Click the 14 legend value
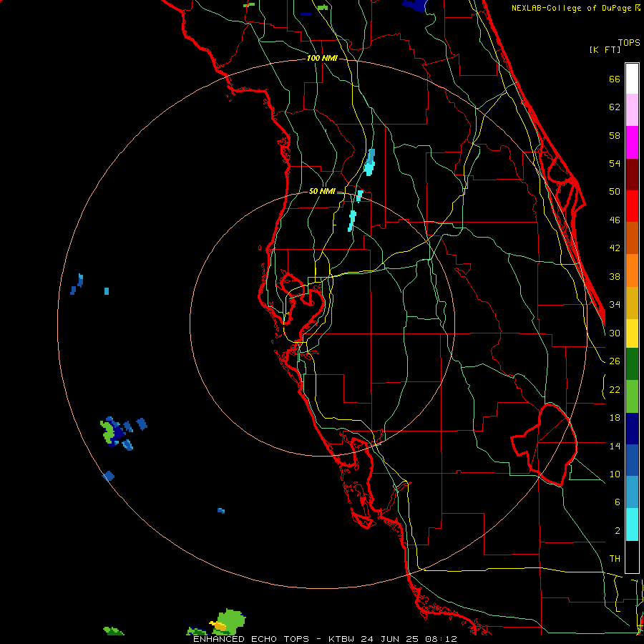The height and width of the screenshot is (644, 644). coord(615,446)
